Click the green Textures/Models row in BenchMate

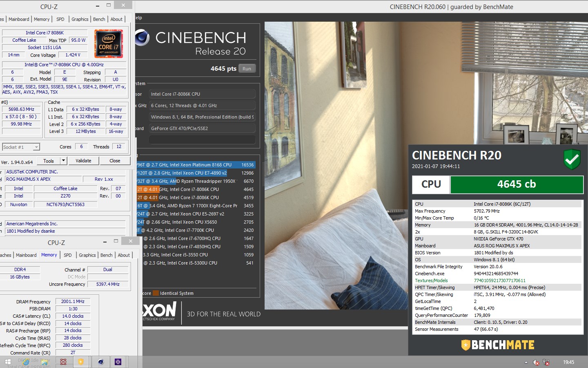pos(498,280)
